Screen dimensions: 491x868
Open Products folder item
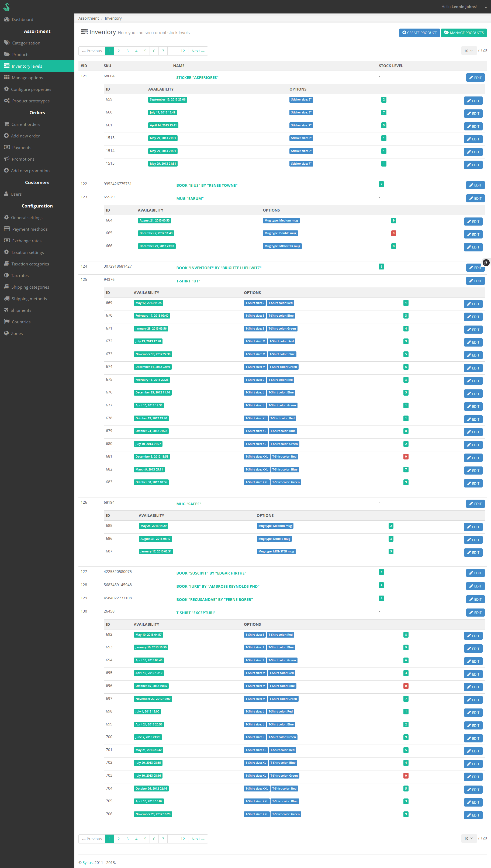[x=37, y=54]
